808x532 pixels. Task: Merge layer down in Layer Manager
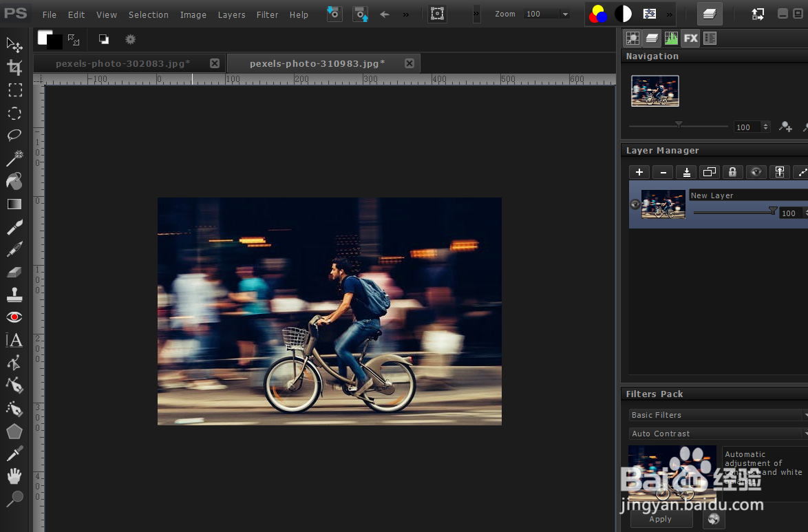[x=686, y=172]
